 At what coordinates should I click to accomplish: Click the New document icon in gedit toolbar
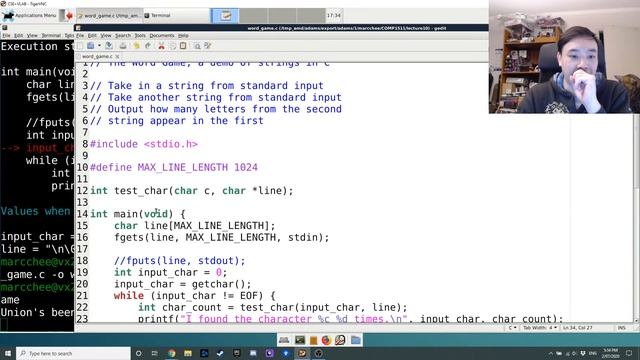click(x=80, y=46)
